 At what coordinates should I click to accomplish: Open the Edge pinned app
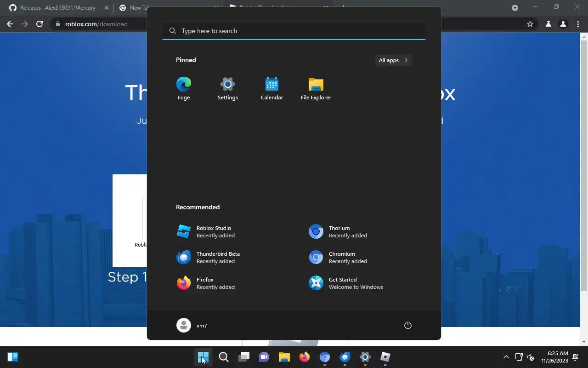(184, 88)
